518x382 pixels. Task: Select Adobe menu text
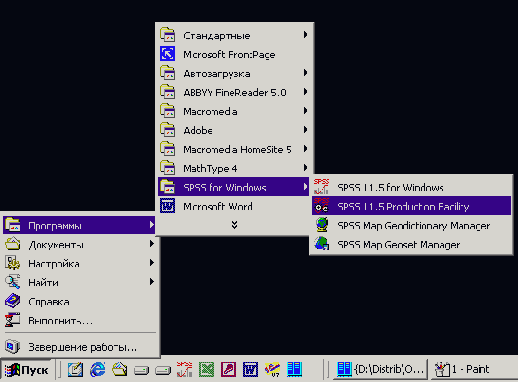[x=198, y=130]
